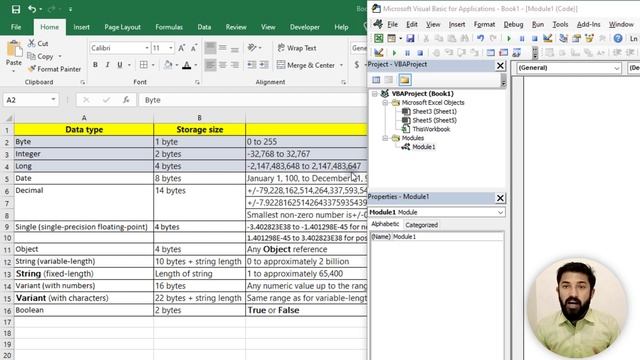640x360 pixels.
Task: Click the Wrap Text button
Action: pyautogui.click(x=297, y=48)
